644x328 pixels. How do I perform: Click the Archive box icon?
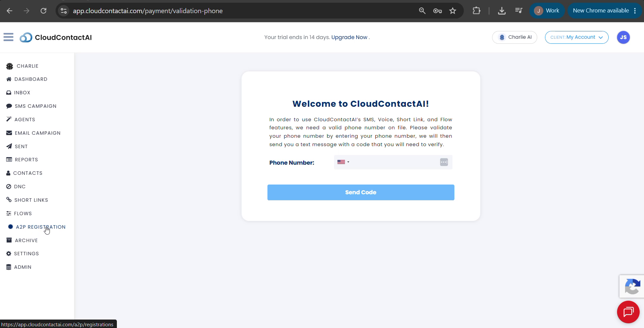click(9, 240)
